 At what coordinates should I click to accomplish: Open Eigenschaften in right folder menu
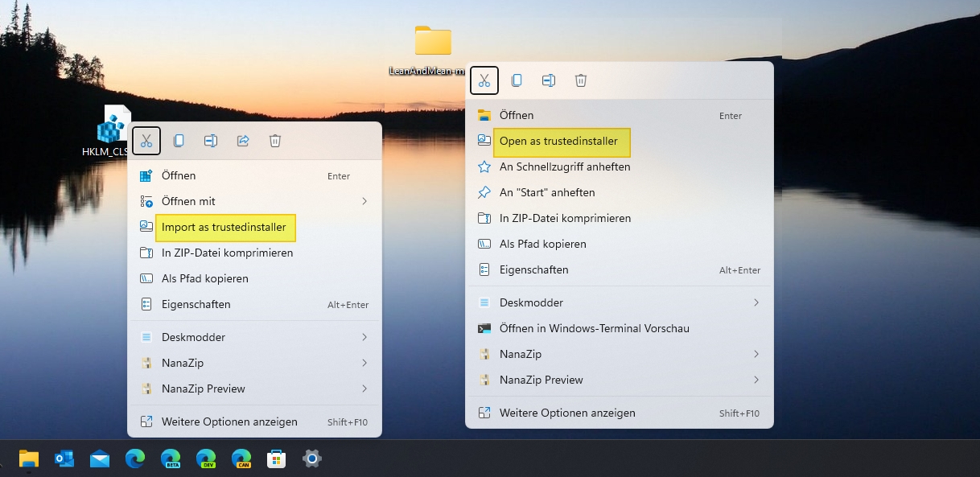click(x=619, y=269)
